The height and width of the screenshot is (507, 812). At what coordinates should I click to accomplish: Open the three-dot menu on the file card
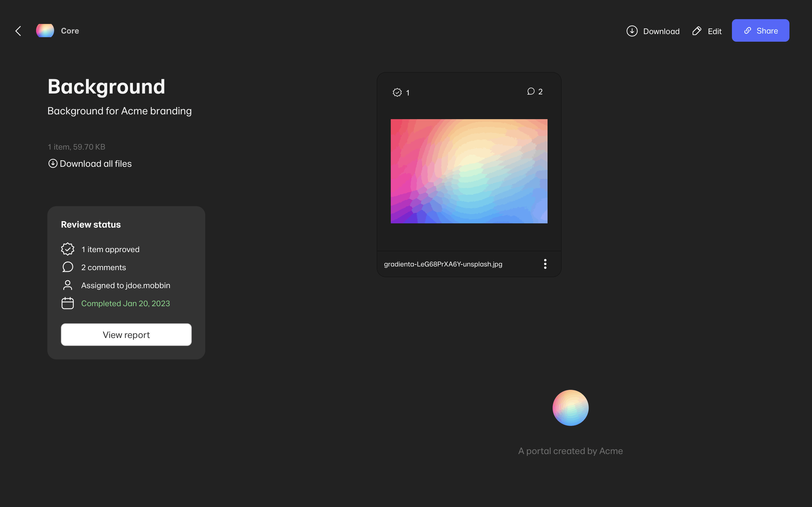click(x=545, y=264)
